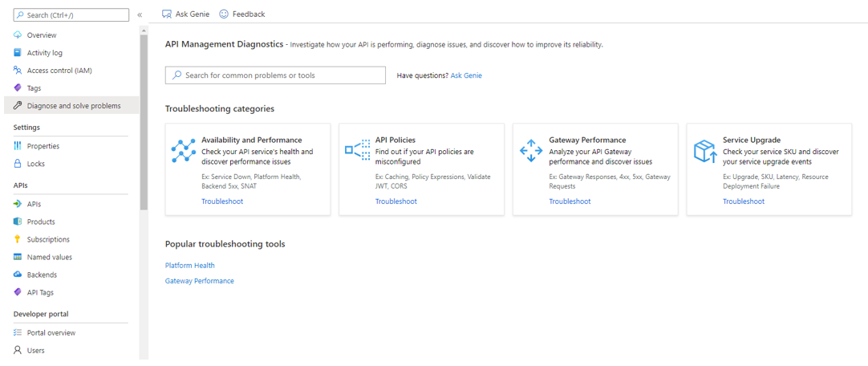Image resolution: width=868 pixels, height=366 pixels.
Task: Focus the sidebar Search (Ctrl+/) field
Action: click(71, 15)
